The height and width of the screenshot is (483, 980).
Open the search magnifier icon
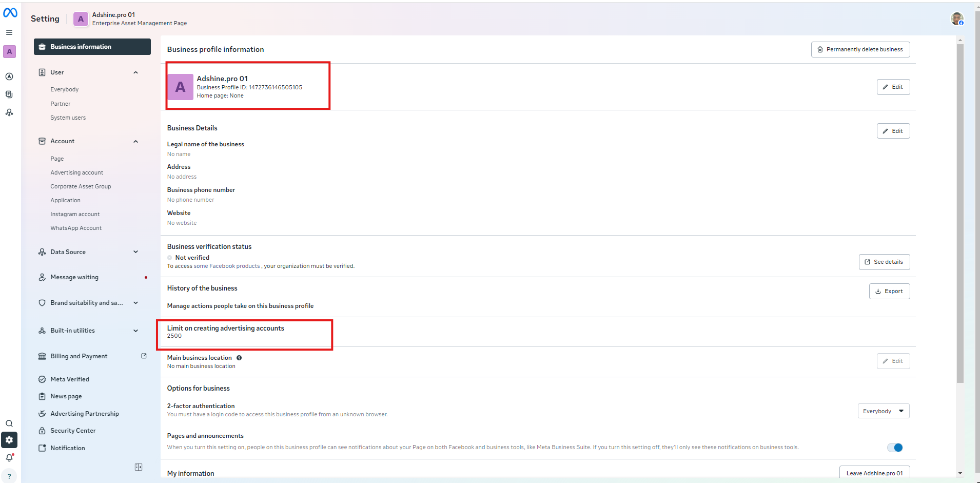pyautogui.click(x=9, y=423)
